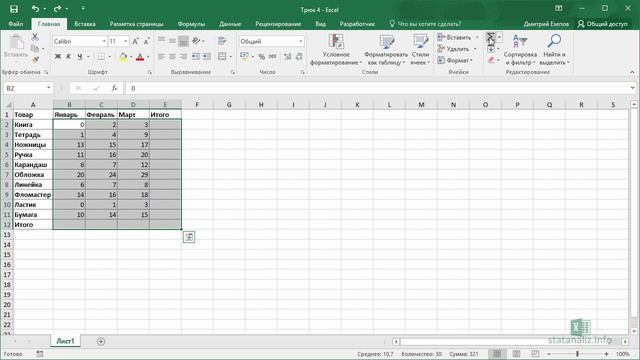
Task: Open the font color dropdown arrow
Action: (148, 57)
